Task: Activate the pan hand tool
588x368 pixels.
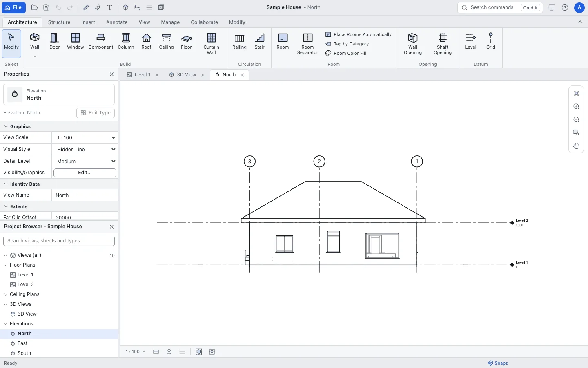Action: tap(576, 146)
